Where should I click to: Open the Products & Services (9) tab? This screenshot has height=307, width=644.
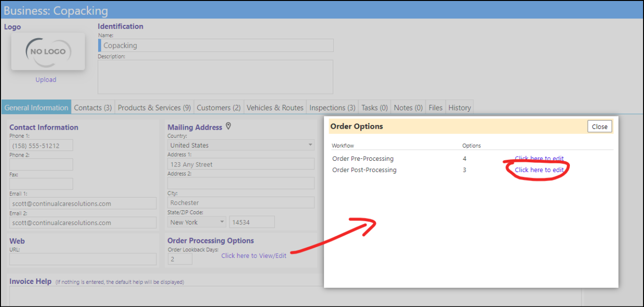154,108
